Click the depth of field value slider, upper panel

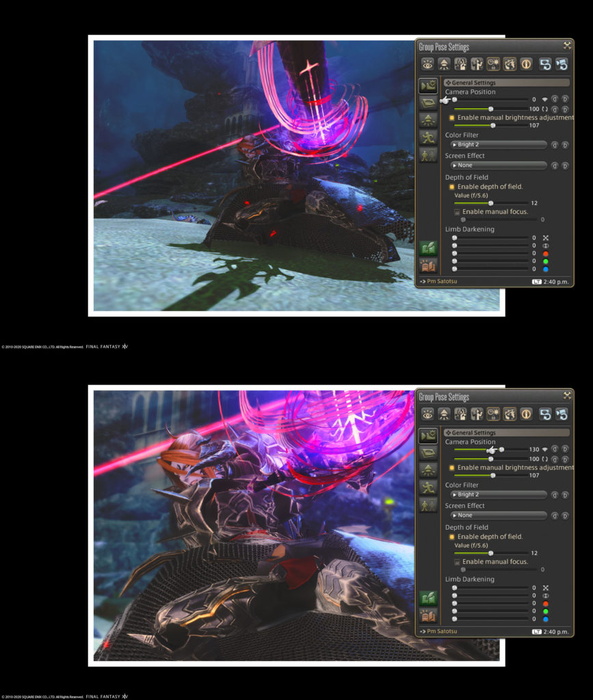(x=490, y=203)
